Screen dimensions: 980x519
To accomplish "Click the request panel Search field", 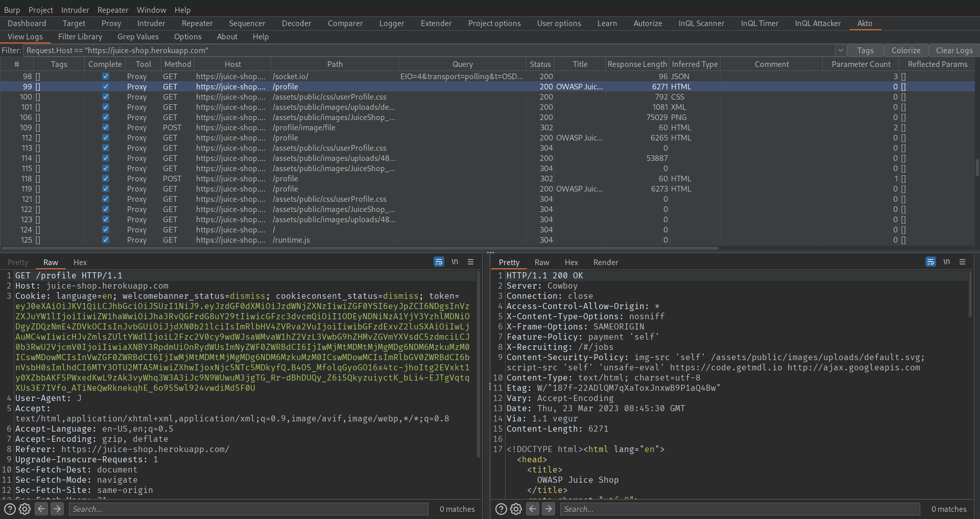I will 249,509.
